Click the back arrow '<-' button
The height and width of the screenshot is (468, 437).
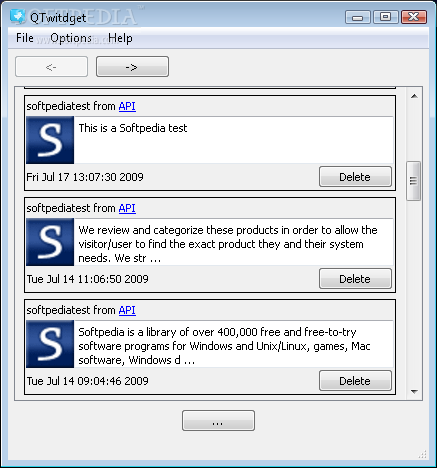(x=51, y=67)
